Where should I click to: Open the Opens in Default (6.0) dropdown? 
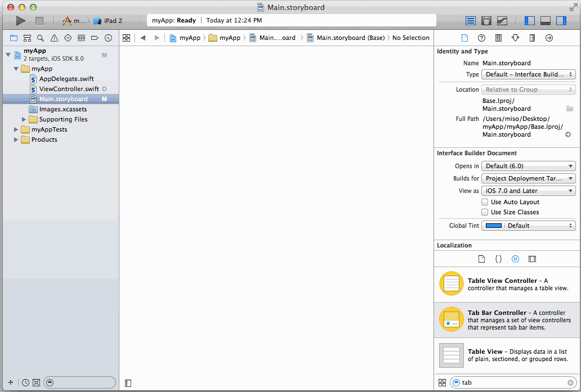click(x=528, y=166)
